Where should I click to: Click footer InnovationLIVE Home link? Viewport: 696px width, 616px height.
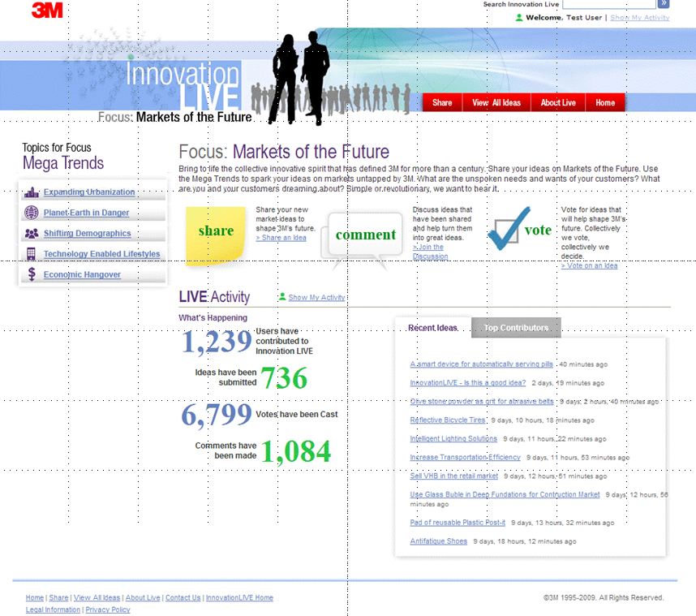pyautogui.click(x=239, y=598)
